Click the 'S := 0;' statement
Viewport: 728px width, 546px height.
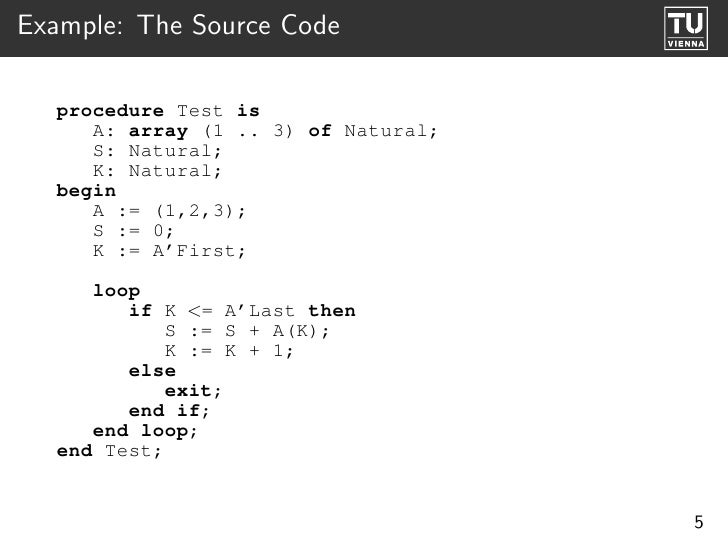[134, 231]
